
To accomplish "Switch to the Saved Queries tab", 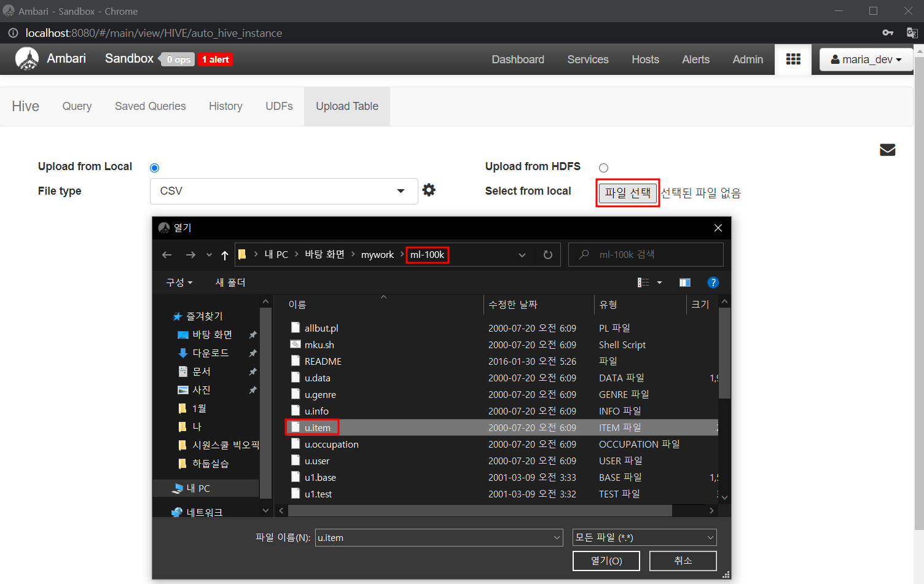I will click(x=151, y=106).
